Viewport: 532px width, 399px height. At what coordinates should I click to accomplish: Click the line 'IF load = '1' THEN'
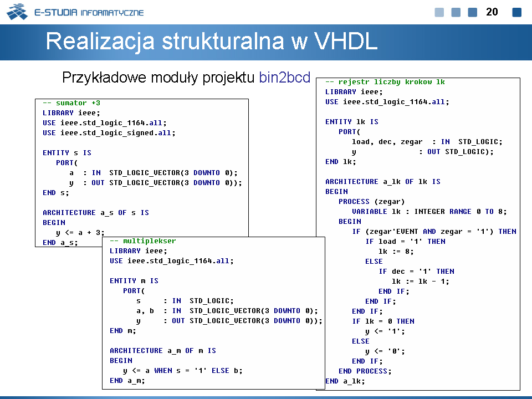pos(405,242)
